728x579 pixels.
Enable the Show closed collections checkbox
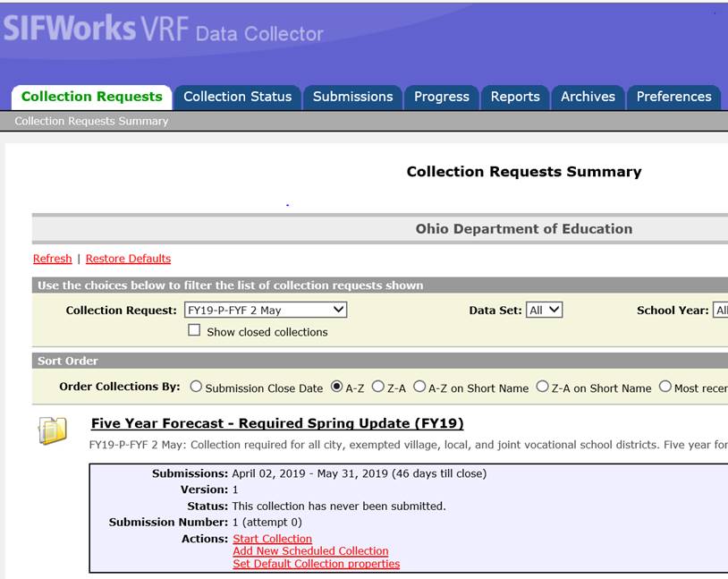click(194, 331)
